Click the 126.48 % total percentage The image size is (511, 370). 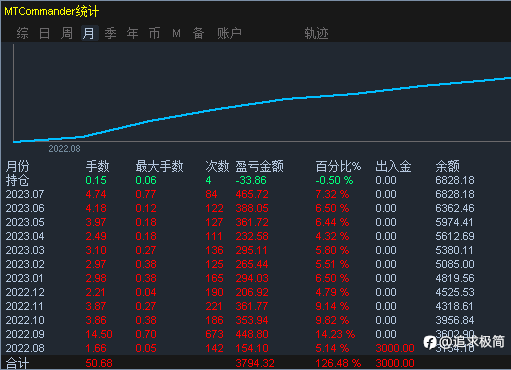click(x=338, y=363)
